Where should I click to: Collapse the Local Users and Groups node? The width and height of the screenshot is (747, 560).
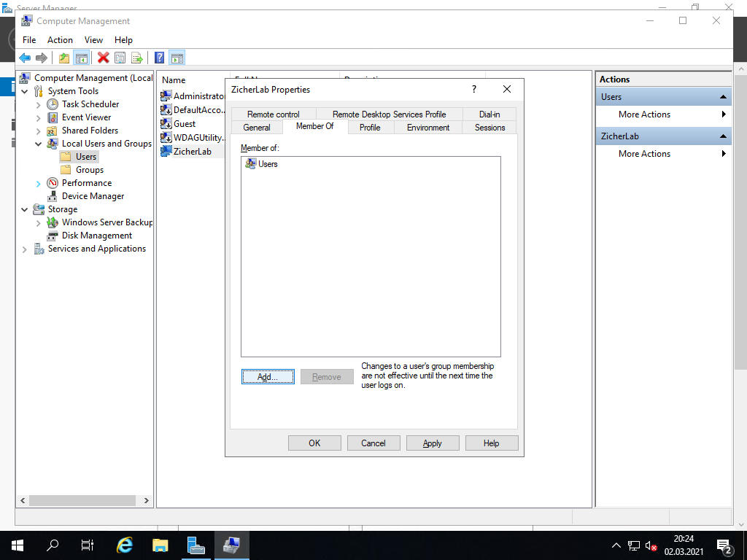pyautogui.click(x=39, y=144)
